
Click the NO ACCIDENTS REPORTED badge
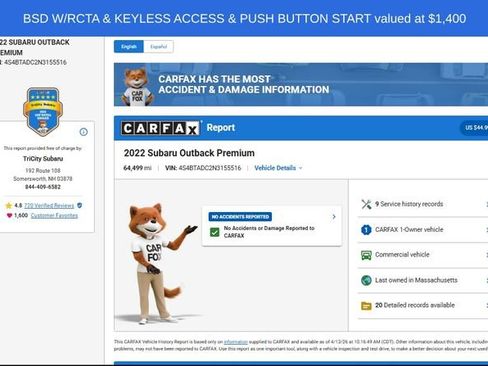240,217
